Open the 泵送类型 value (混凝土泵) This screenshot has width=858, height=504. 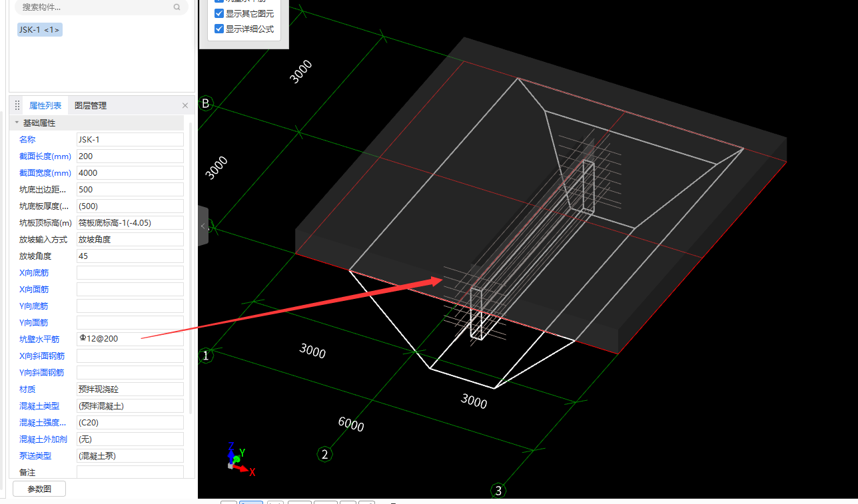130,455
